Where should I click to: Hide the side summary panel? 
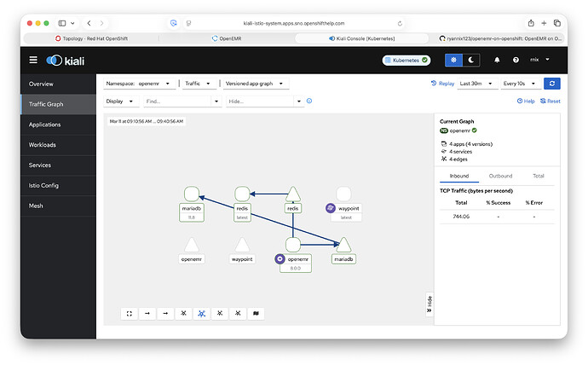429,304
